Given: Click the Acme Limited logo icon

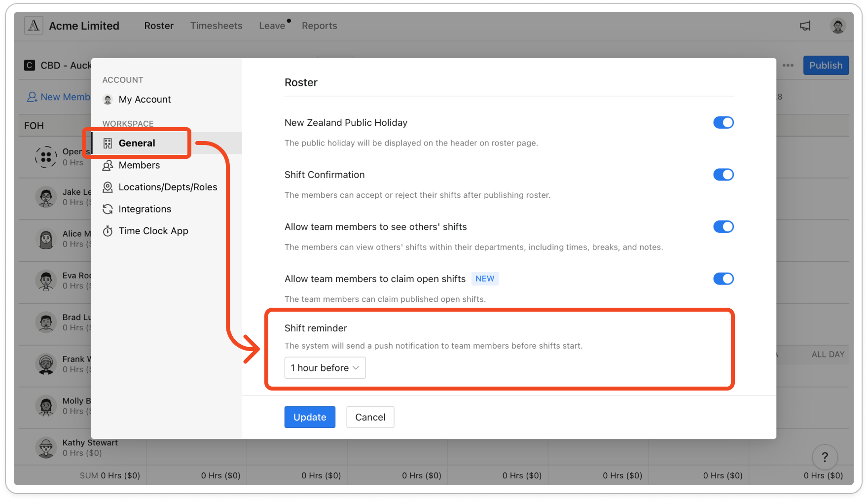Looking at the screenshot, I should point(34,26).
